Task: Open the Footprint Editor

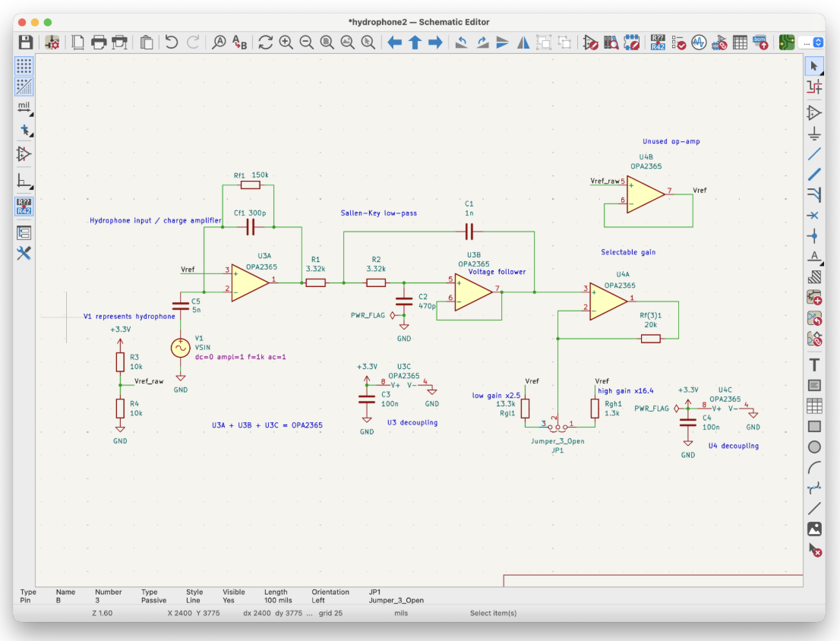Action: [x=632, y=43]
